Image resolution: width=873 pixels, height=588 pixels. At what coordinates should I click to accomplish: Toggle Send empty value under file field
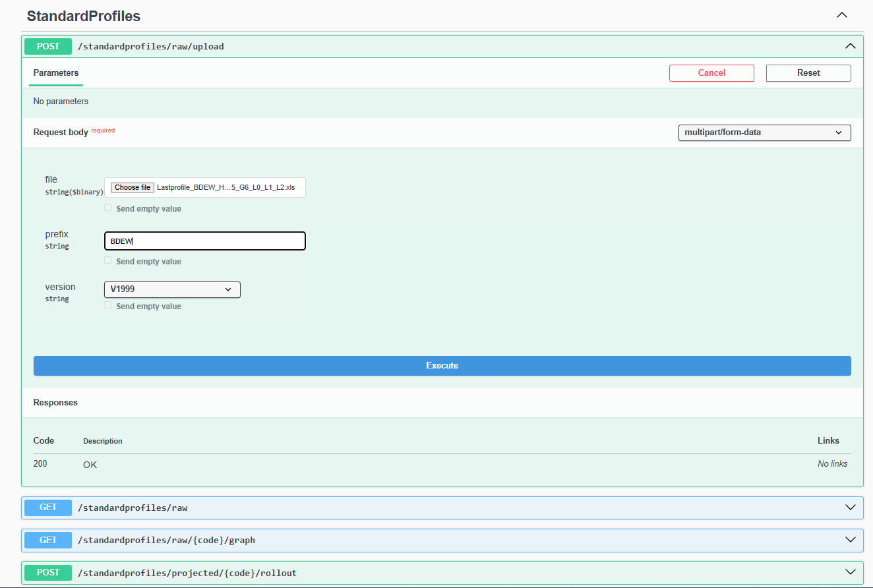tap(108, 208)
